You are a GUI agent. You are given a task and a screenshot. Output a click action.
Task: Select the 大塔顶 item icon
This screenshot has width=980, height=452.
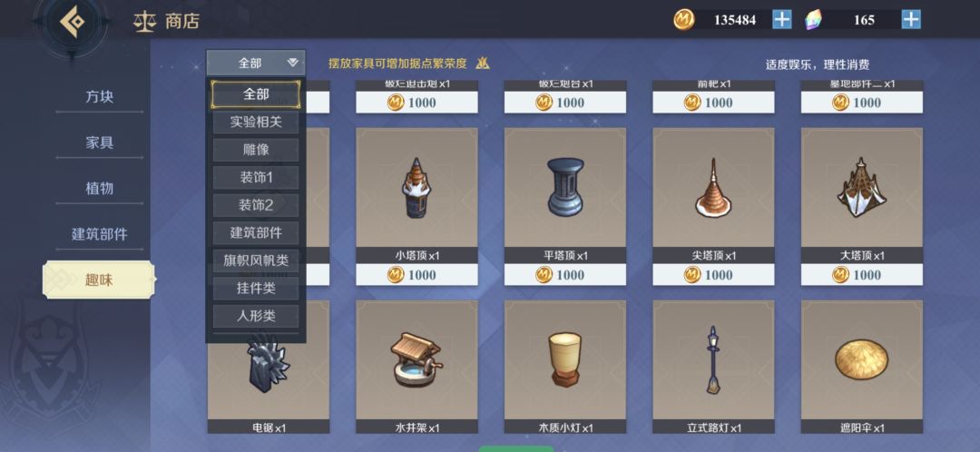[x=862, y=188]
